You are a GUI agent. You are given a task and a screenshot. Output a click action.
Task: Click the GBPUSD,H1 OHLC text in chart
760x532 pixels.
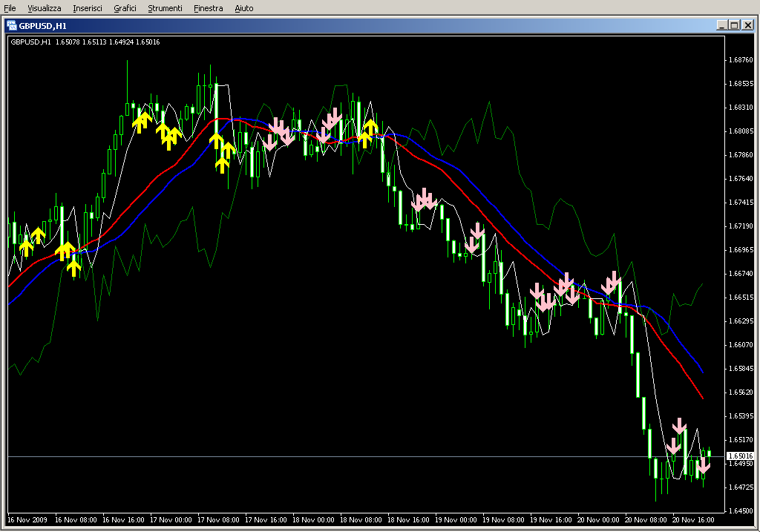tap(85, 42)
